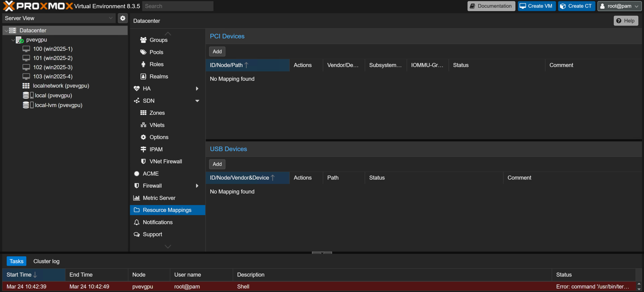Expand the HA submenu arrow
Screen dimensions: 644x292
click(197, 88)
